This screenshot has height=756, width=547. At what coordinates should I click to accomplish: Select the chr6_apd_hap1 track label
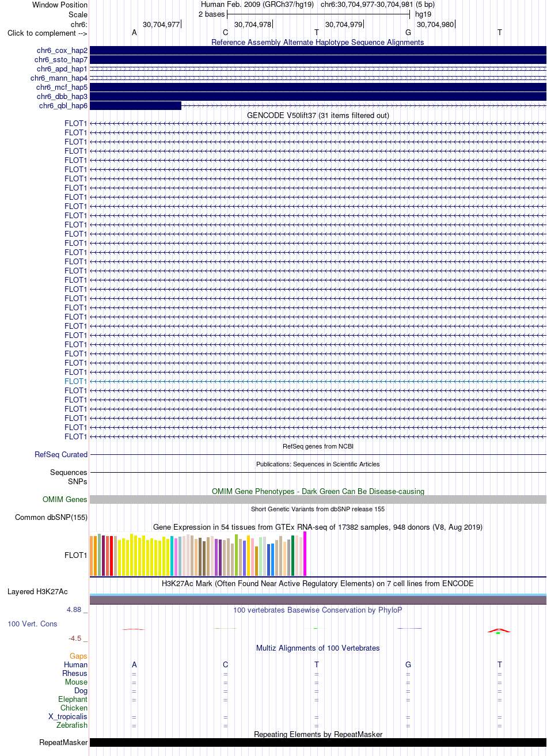point(62,69)
